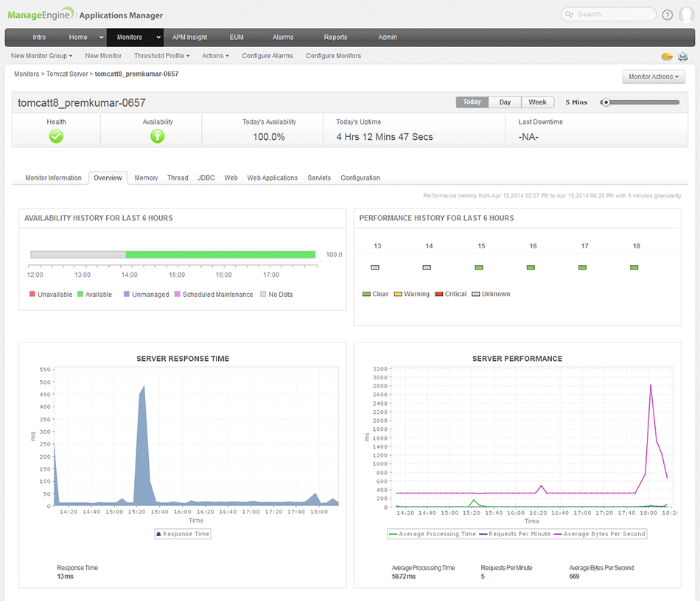Click the ManageEngine Applications Manager logo
The height and width of the screenshot is (601, 700).
coord(85,15)
